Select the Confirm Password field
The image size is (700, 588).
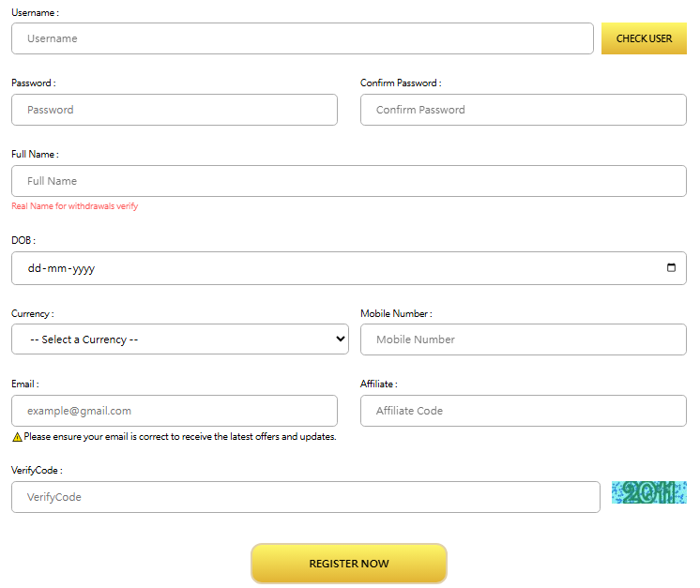pos(523,110)
